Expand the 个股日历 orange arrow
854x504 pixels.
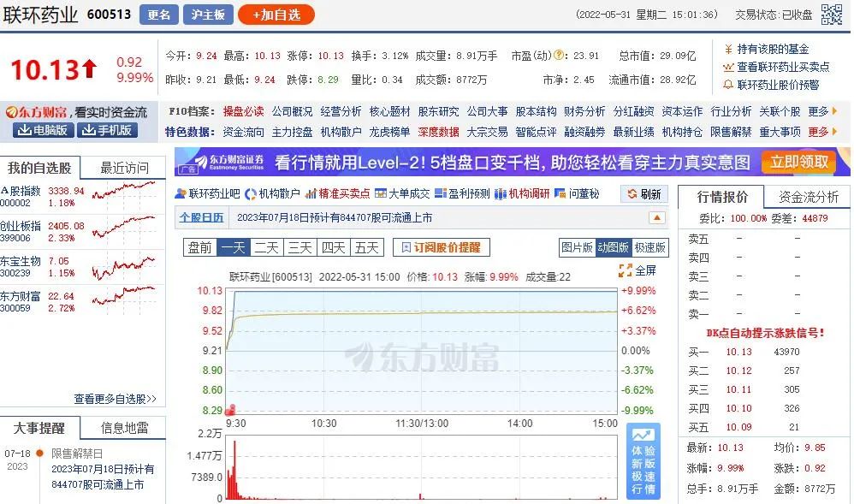(656, 217)
